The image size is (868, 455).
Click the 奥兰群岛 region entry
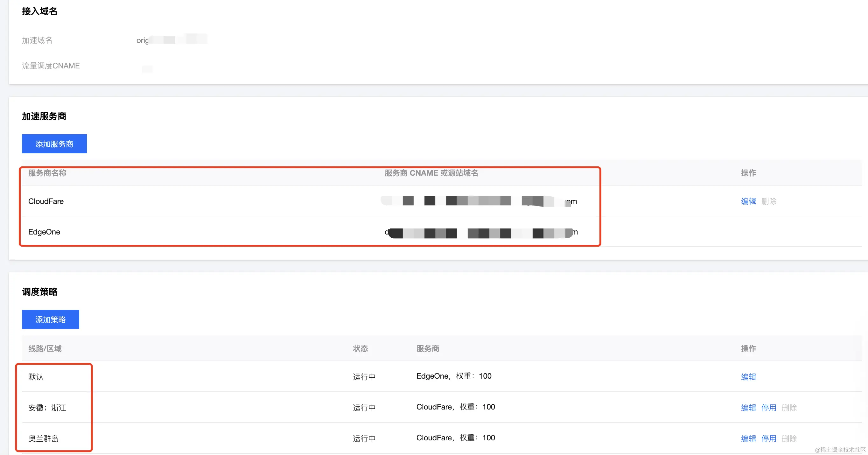[x=43, y=438]
